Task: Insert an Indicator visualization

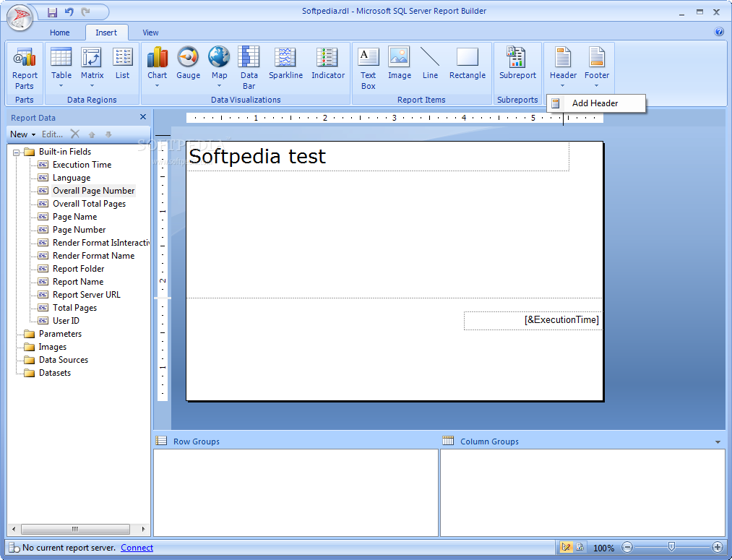Action: [328, 64]
